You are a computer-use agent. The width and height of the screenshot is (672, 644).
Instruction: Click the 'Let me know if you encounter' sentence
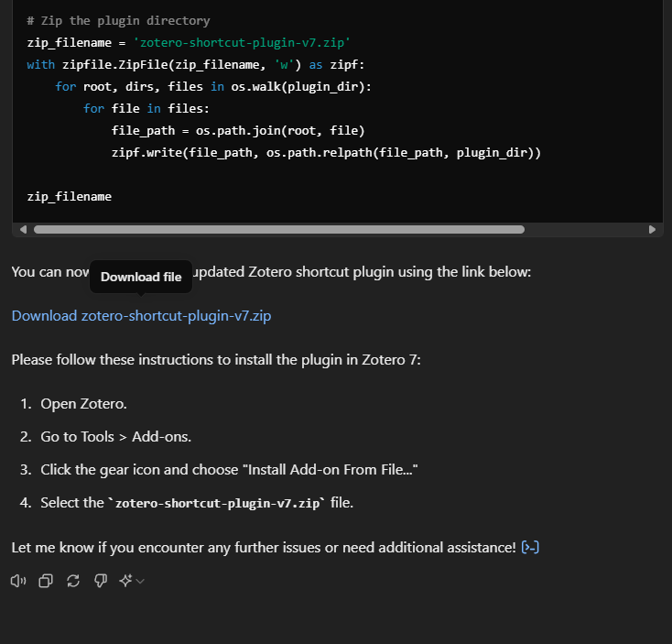264,548
